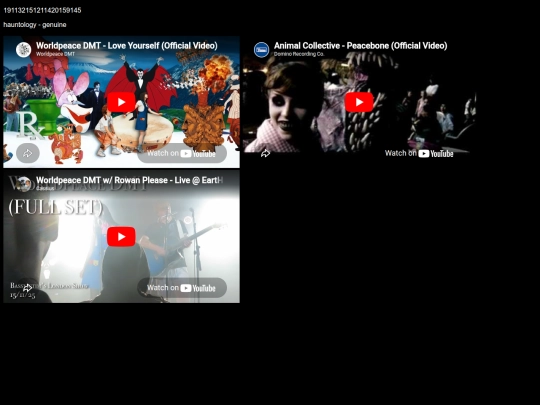Click the number text 19113215121420159145

point(42,10)
